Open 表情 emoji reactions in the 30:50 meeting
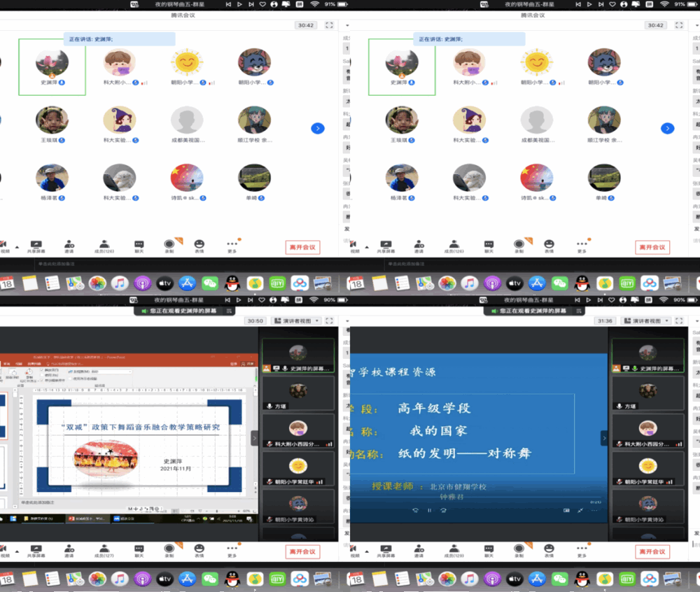The image size is (700, 592). (x=199, y=551)
